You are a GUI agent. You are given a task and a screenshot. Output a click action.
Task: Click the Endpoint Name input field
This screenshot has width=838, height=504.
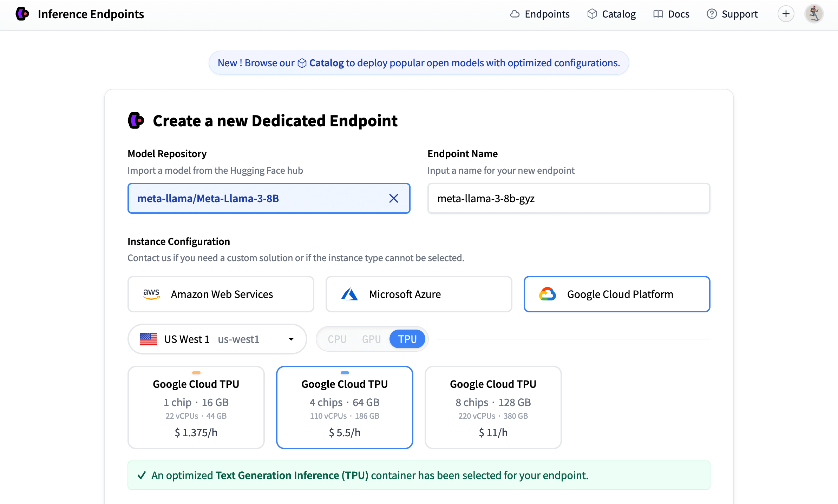568,198
